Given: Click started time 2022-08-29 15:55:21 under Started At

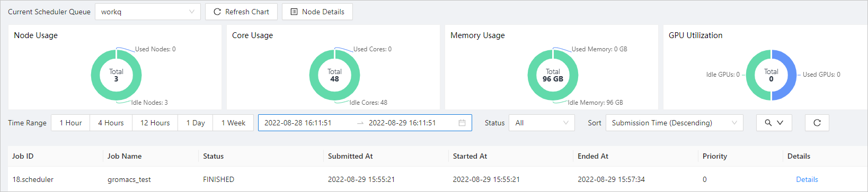Looking at the screenshot, I should [486, 179].
